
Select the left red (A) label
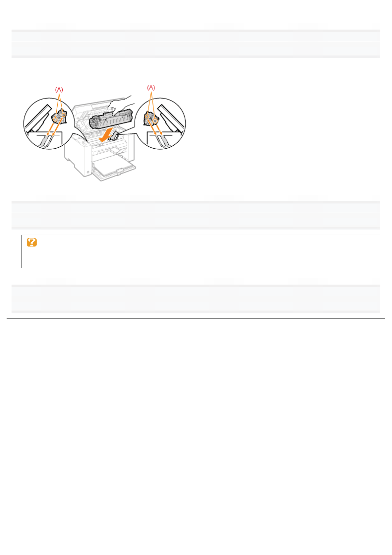[59, 89]
